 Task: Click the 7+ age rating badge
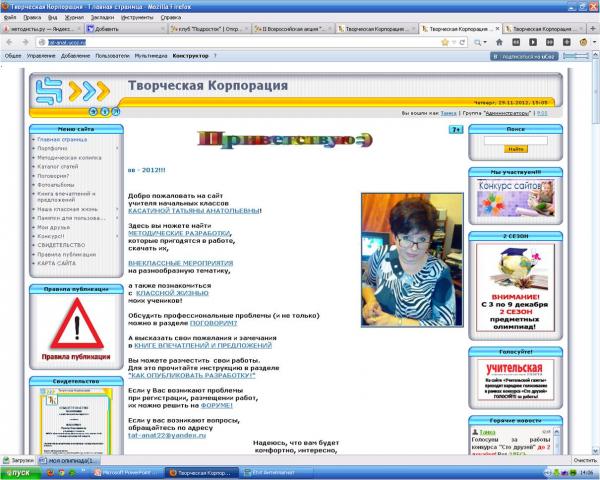pos(456,130)
